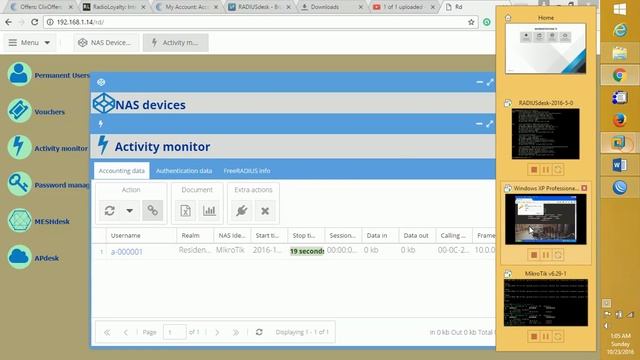
Task: Open username a-000001 link in grid
Action: 127,252
